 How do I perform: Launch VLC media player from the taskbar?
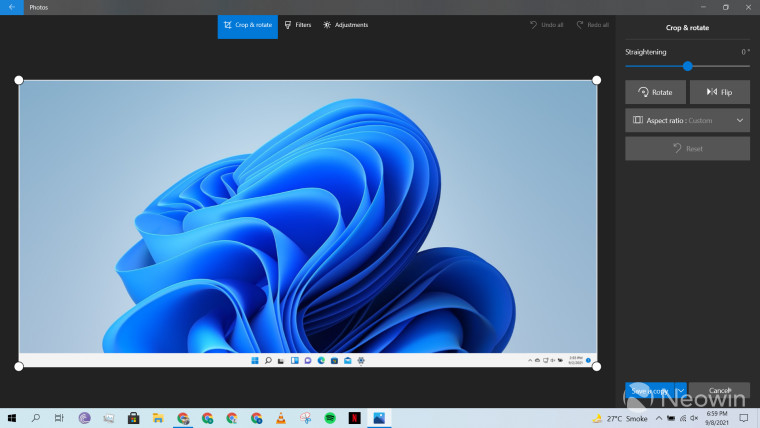point(281,418)
